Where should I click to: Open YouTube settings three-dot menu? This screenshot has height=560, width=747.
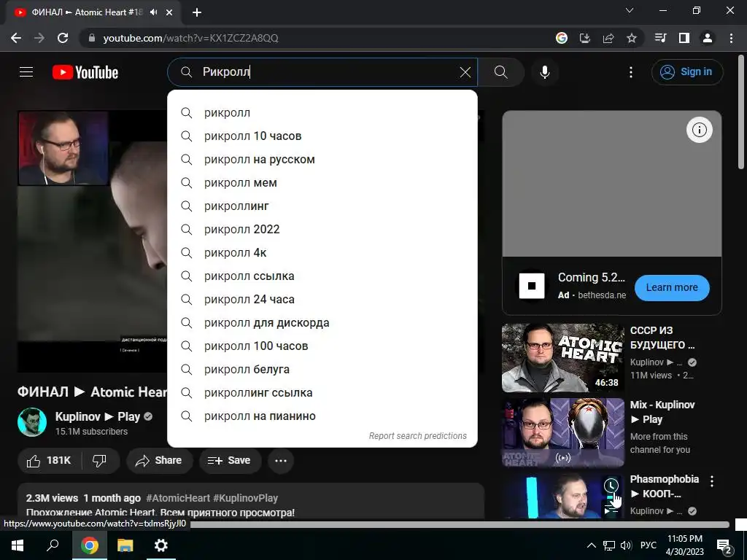click(x=631, y=72)
